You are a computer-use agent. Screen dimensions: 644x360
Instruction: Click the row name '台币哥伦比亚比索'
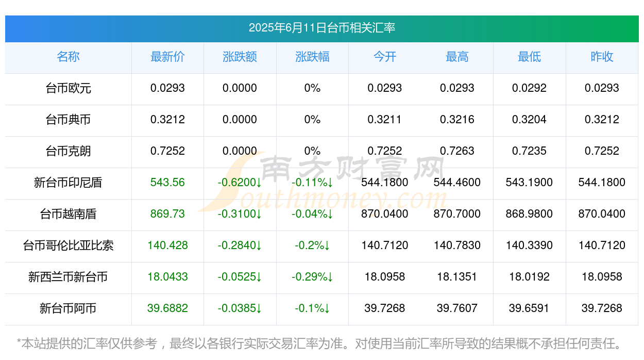pyautogui.click(x=68, y=246)
